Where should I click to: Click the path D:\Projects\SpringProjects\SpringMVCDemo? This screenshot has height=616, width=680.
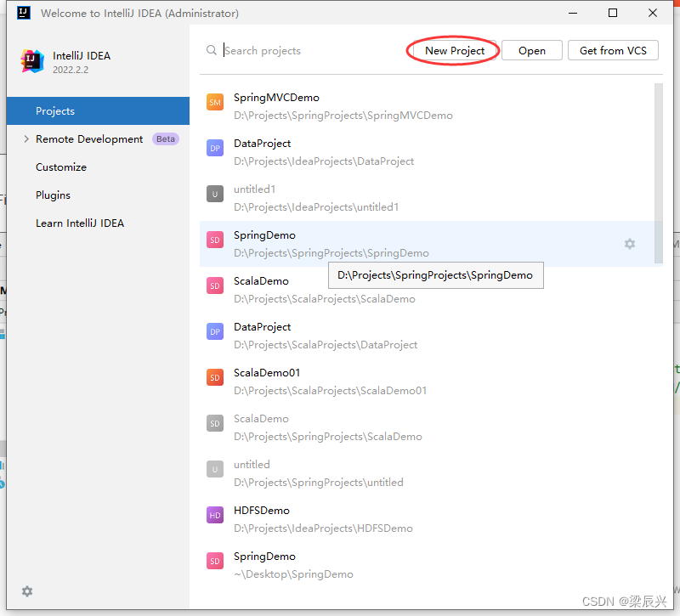pos(343,116)
